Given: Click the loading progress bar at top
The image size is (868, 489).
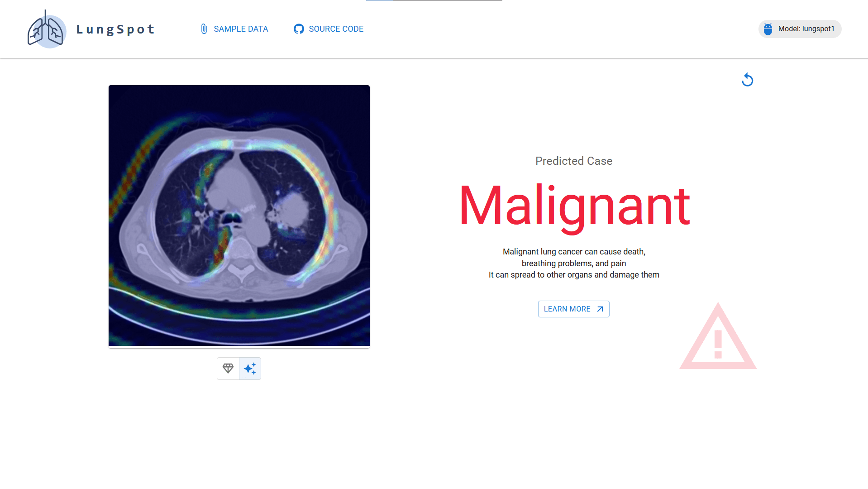Looking at the screenshot, I should tap(434, 0).
